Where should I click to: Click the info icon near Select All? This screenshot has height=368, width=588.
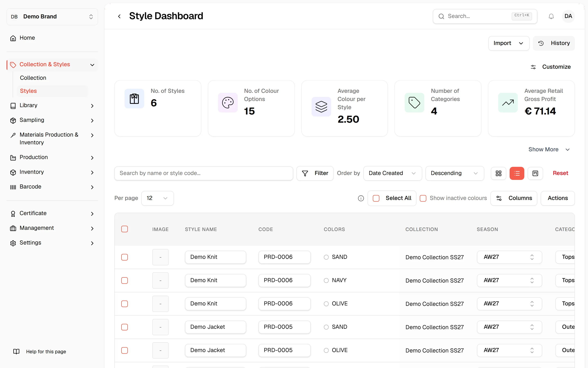pyautogui.click(x=361, y=198)
